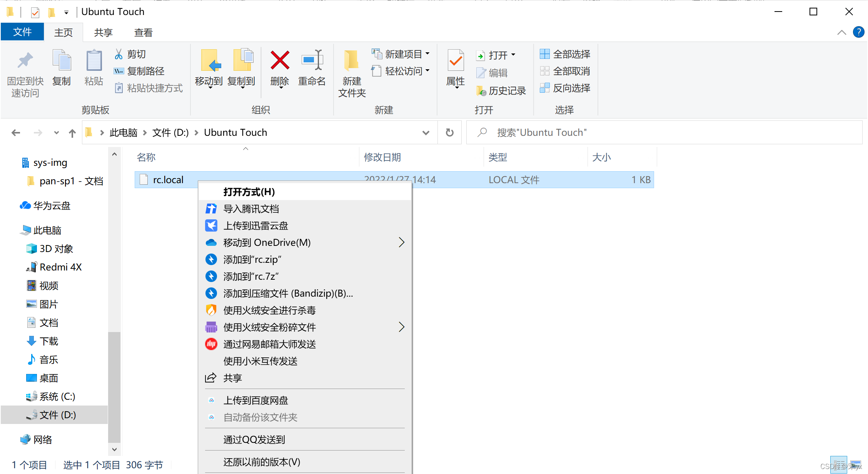Click the Edit button in ribbon
The image size is (868, 474).
492,73
